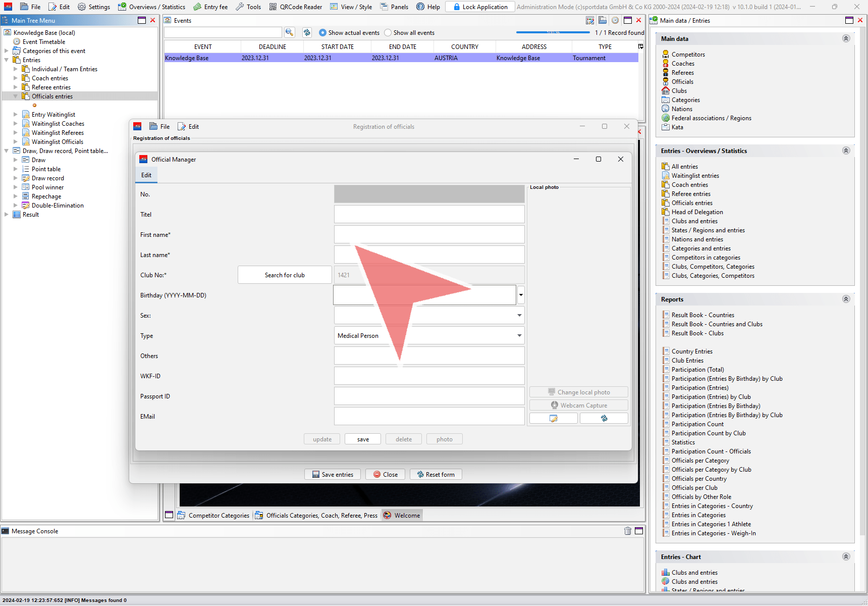The image size is (868, 606).
Task: Select the Show all events radio button
Action: point(388,32)
